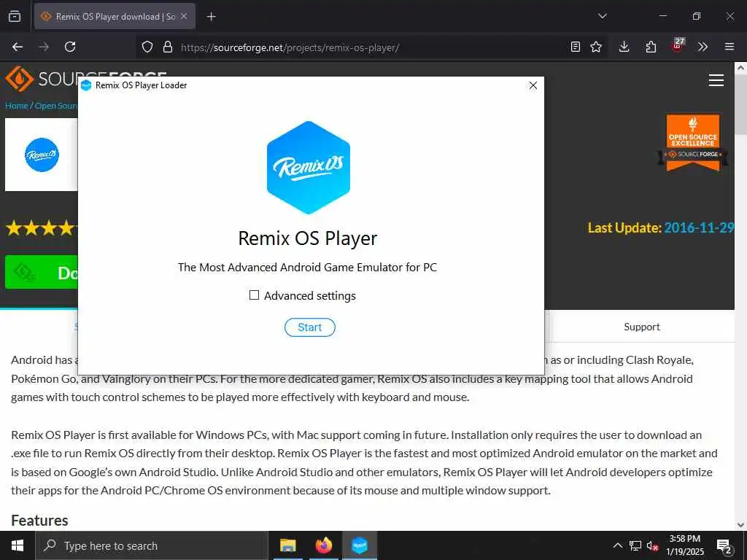This screenshot has height=560, width=747.
Task: Check the Advanced settings checkbox
Action: click(255, 295)
